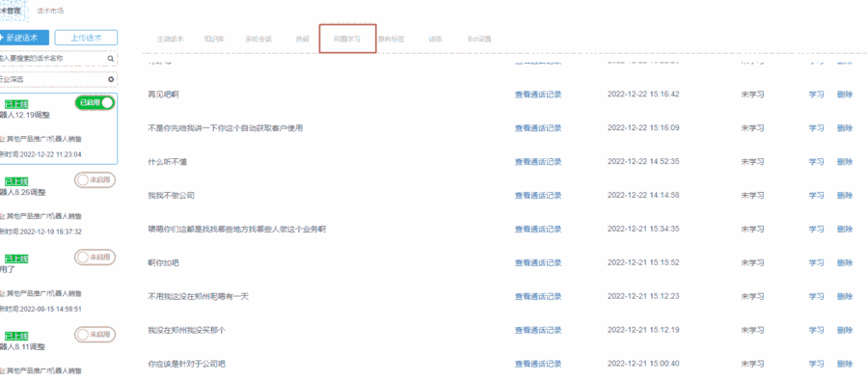Viewport: 868px width, 382px height.
Task: Delete the row dated 2022-12-22 15:16:09
Action: point(845,128)
